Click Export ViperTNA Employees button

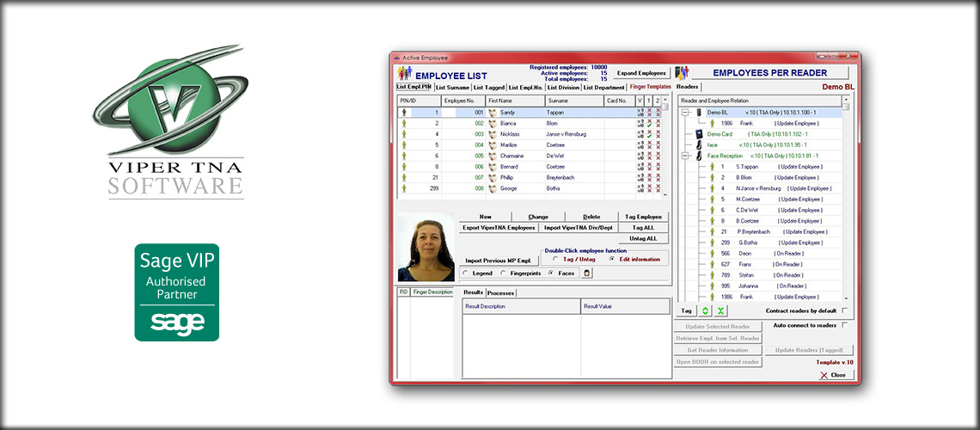click(x=499, y=228)
